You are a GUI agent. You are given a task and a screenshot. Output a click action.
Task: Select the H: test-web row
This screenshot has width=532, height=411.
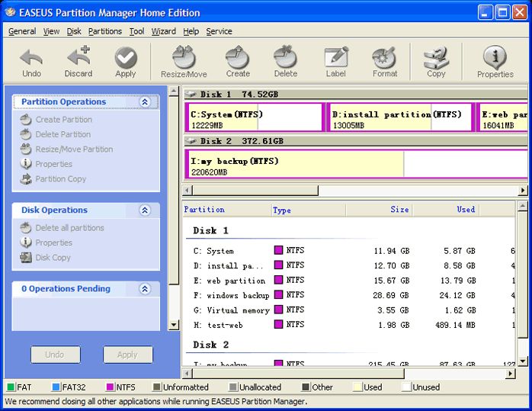coord(351,325)
